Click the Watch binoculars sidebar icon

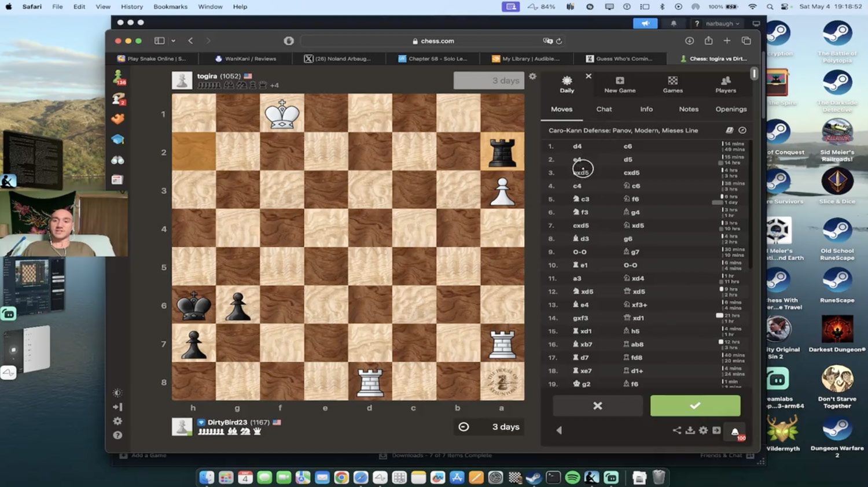(x=117, y=160)
